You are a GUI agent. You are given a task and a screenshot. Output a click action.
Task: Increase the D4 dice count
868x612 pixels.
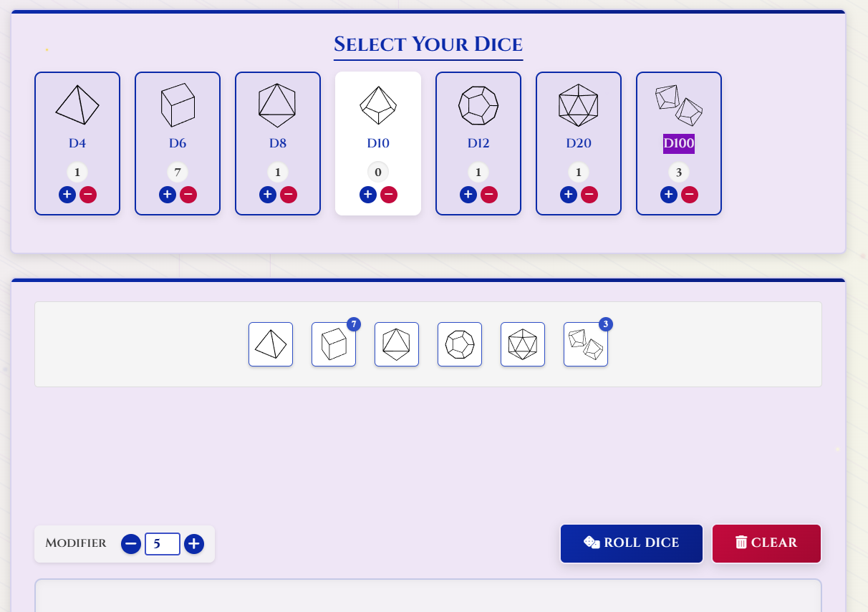pyautogui.click(x=67, y=194)
